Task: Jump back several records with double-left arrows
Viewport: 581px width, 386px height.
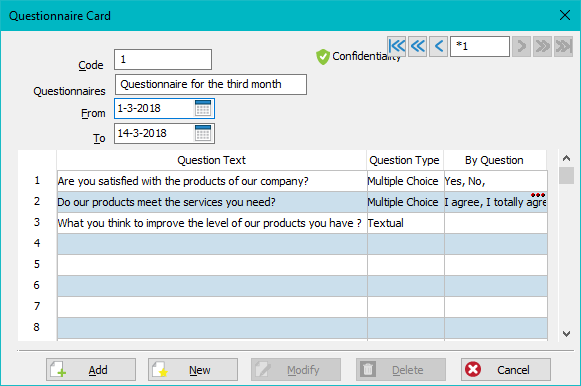Action: [418, 46]
